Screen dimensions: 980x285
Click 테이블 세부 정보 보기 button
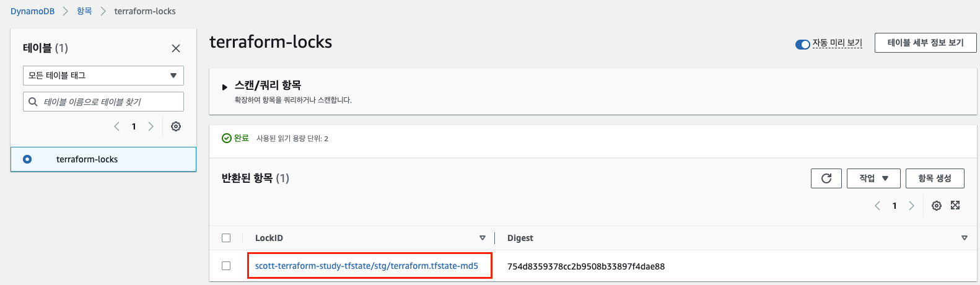(x=925, y=43)
